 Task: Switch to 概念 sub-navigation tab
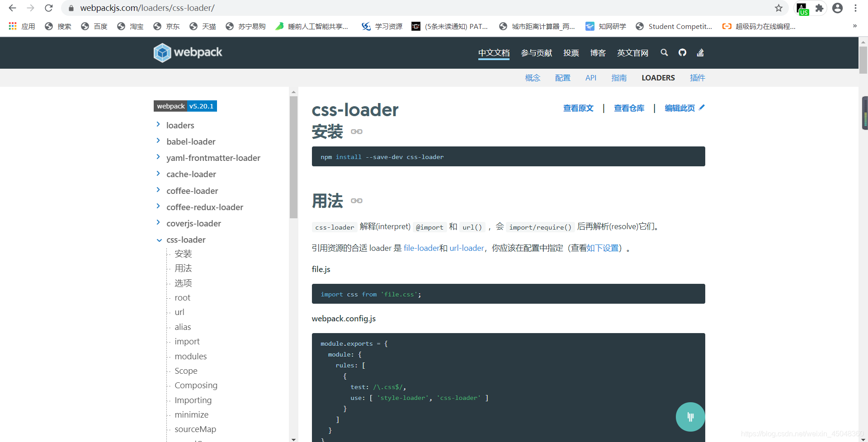click(x=533, y=78)
